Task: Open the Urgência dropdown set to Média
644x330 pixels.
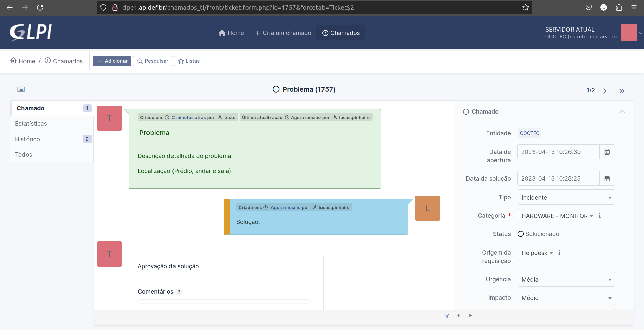Action: (566, 279)
